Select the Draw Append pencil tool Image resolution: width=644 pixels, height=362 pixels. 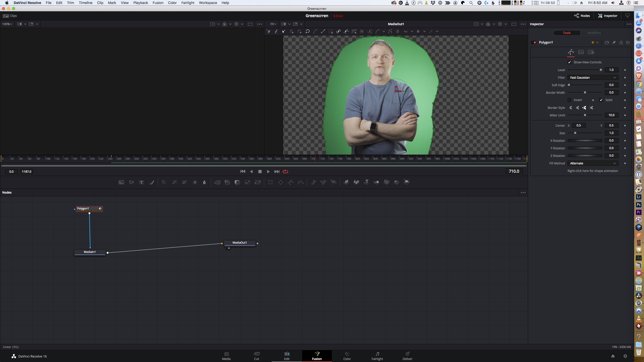tap(276, 31)
